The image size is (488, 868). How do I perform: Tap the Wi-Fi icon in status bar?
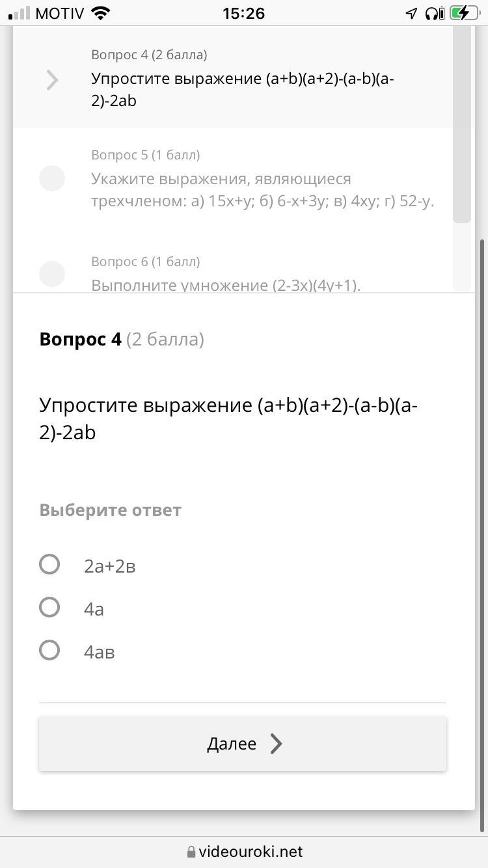[x=101, y=13]
